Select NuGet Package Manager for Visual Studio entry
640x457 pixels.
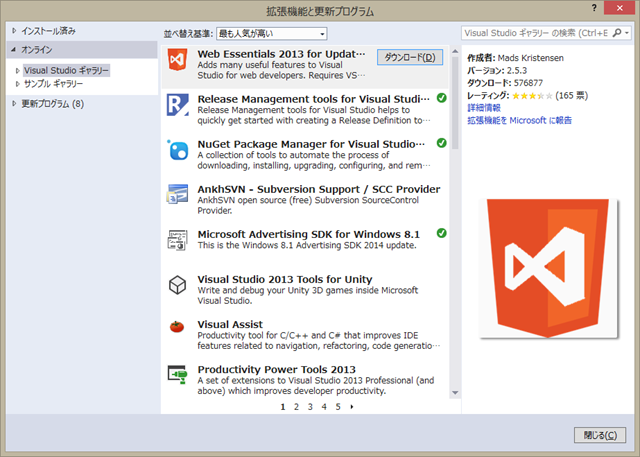(305, 155)
